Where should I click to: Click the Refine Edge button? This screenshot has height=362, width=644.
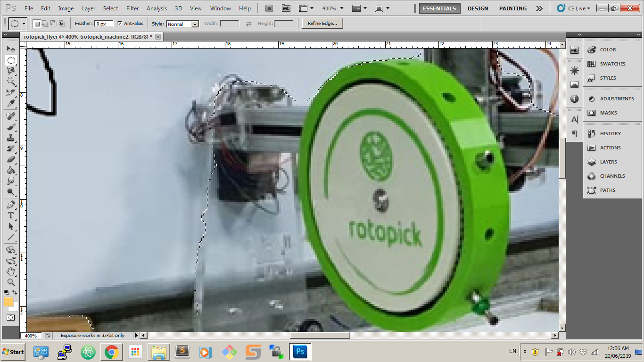[322, 24]
